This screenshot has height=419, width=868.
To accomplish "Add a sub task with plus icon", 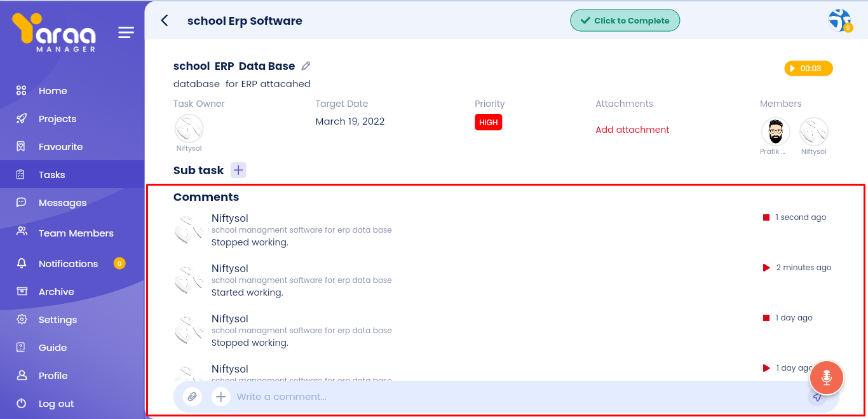I will (x=238, y=170).
